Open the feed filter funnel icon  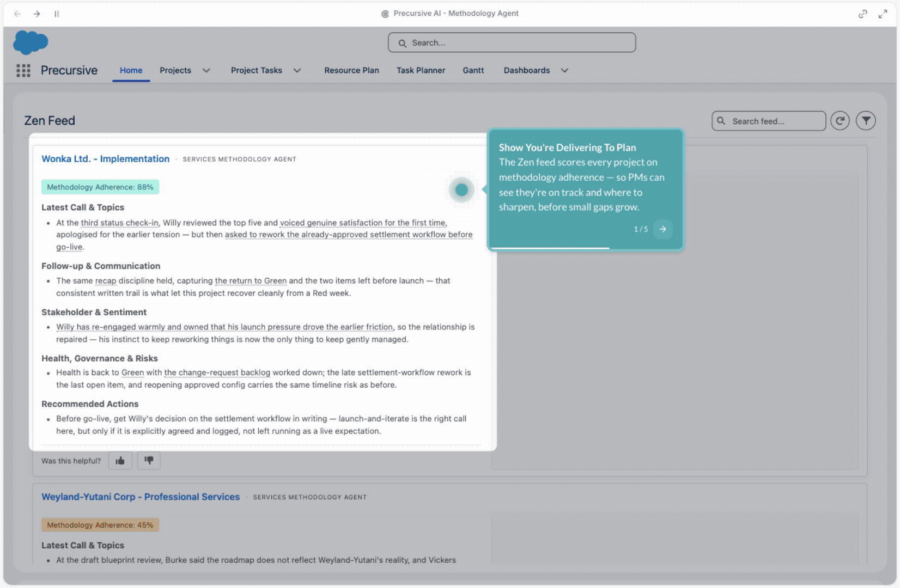[x=866, y=121]
